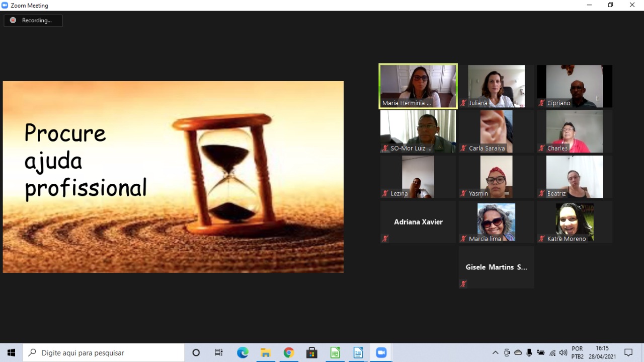Maximize the Zoom Meeting window
Image resolution: width=644 pixels, height=362 pixels.
coord(610,5)
